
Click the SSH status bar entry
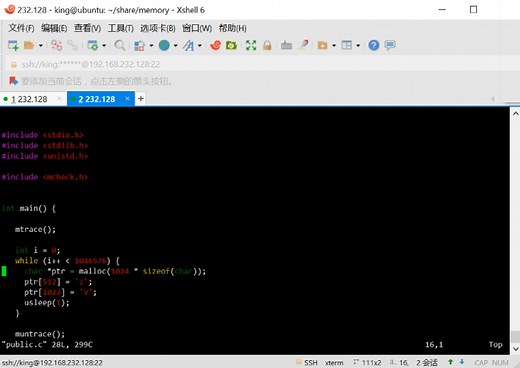click(307, 362)
